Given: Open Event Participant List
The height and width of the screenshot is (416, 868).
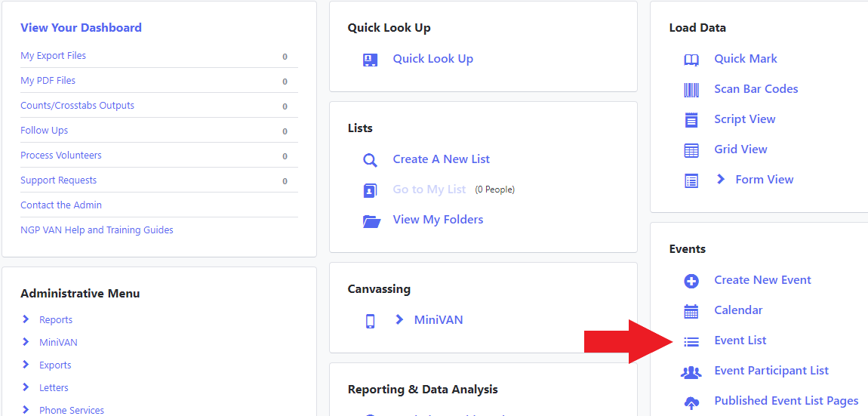Looking at the screenshot, I should (771, 371).
